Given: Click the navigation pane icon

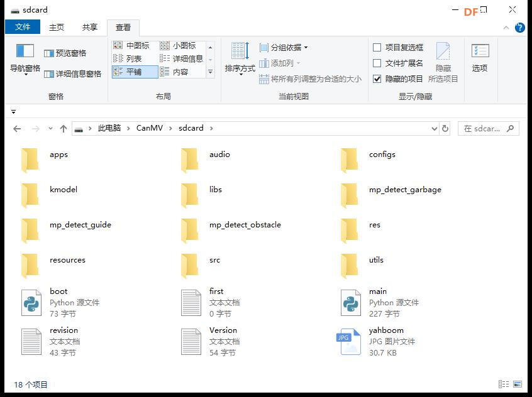Looking at the screenshot, I should pos(25,52).
